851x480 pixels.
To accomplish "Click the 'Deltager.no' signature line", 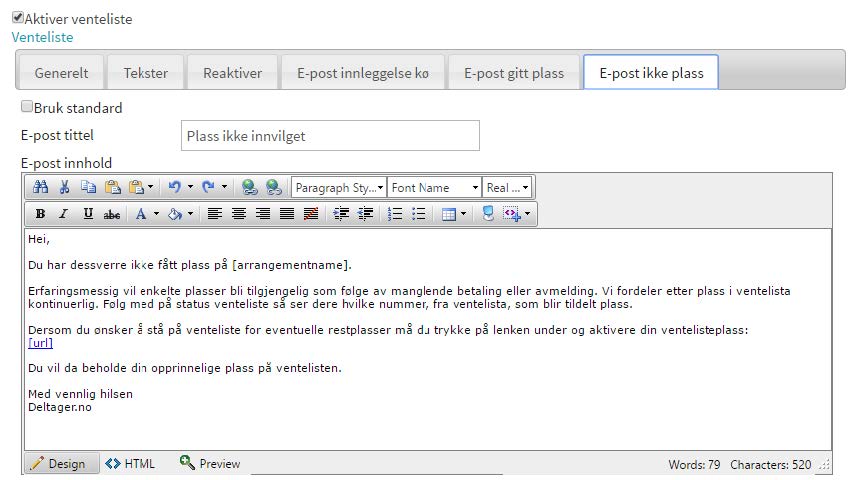I will click(60, 407).
